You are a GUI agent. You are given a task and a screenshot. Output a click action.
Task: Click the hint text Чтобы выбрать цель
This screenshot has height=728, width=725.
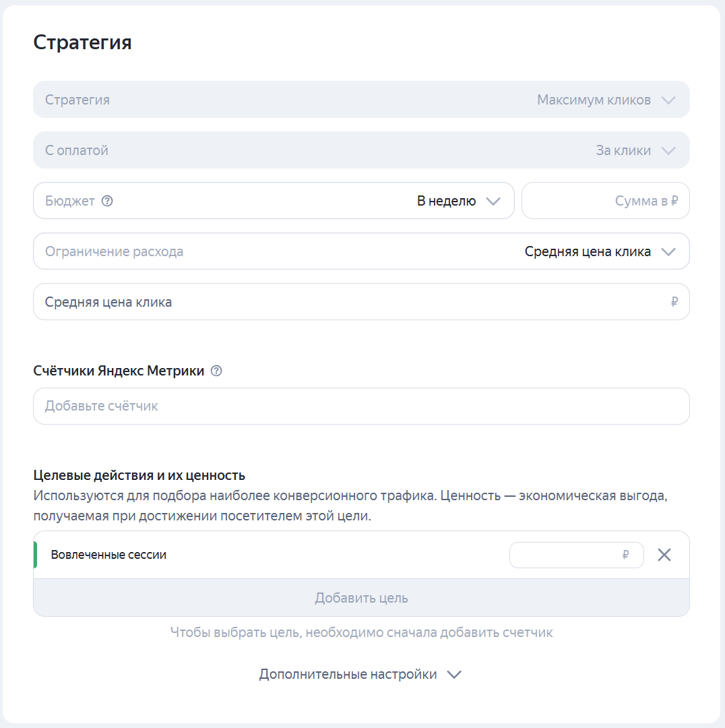[x=361, y=633]
